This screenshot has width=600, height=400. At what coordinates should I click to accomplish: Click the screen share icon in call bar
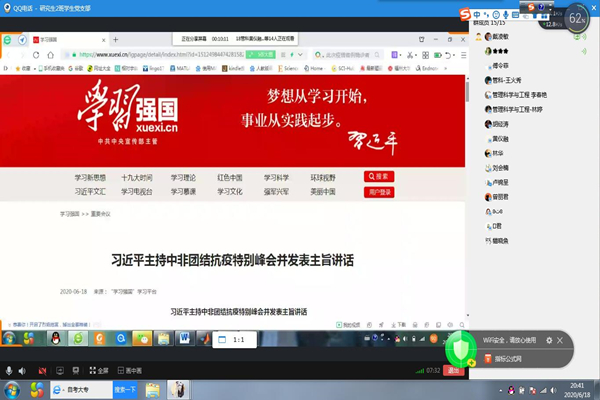click(x=60, y=370)
